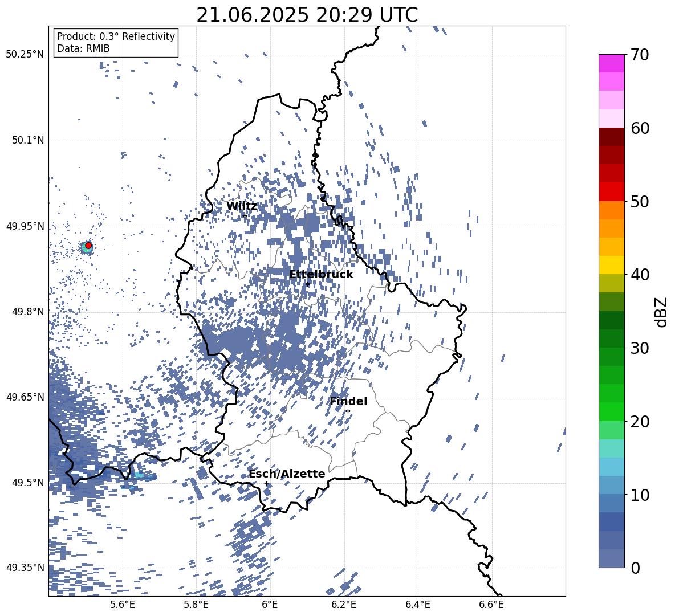This screenshot has width=675, height=616.
Task: Click the 50.25°N latitude label
Action: [25, 55]
